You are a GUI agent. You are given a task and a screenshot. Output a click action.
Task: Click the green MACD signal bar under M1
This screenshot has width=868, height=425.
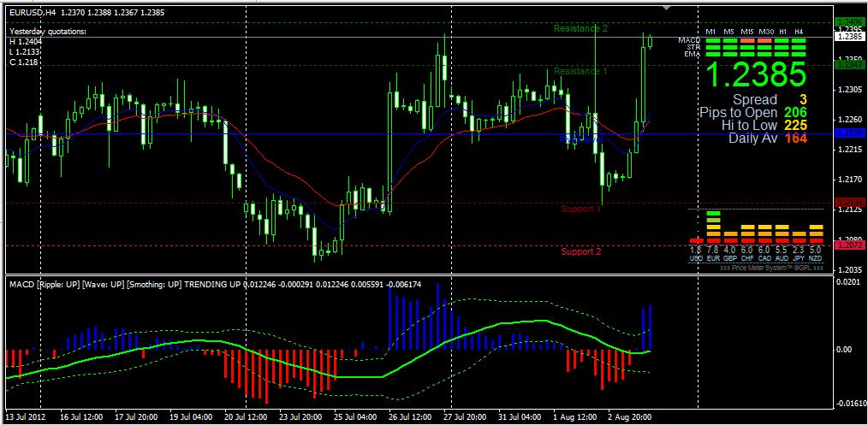pos(713,40)
